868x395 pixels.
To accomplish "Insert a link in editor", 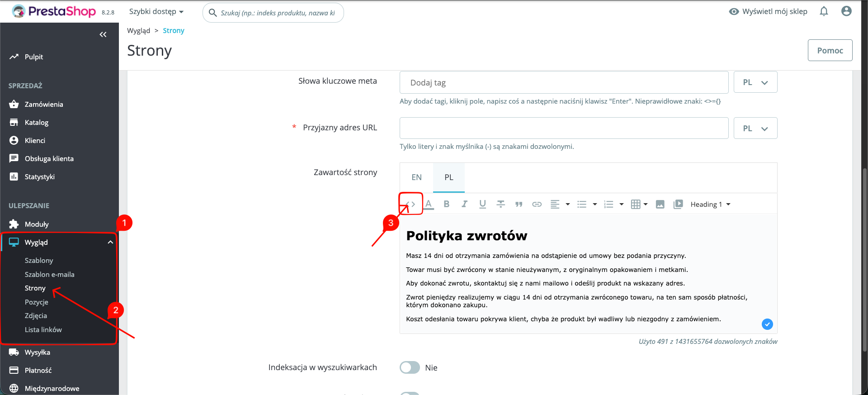I will click(x=537, y=205).
